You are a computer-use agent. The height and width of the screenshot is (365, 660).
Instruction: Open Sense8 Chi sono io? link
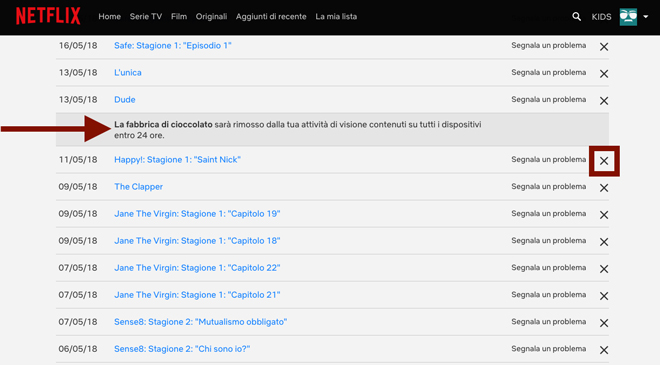(x=182, y=349)
